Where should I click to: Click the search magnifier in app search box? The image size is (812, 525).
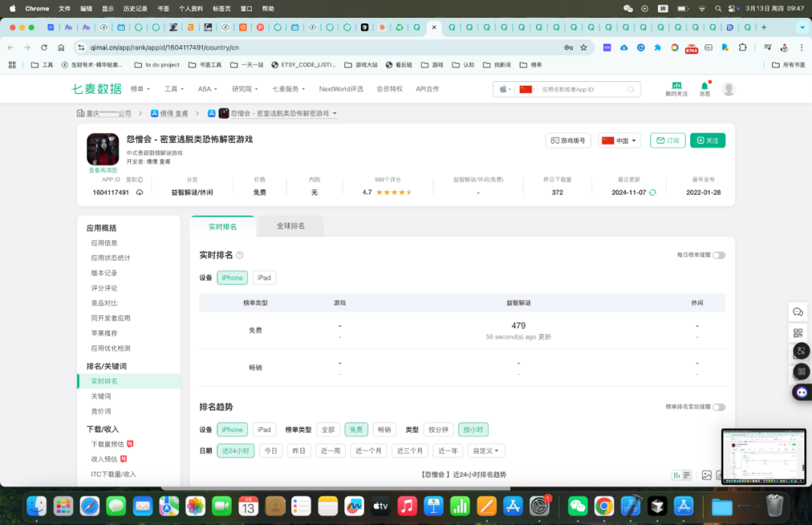[x=631, y=90]
